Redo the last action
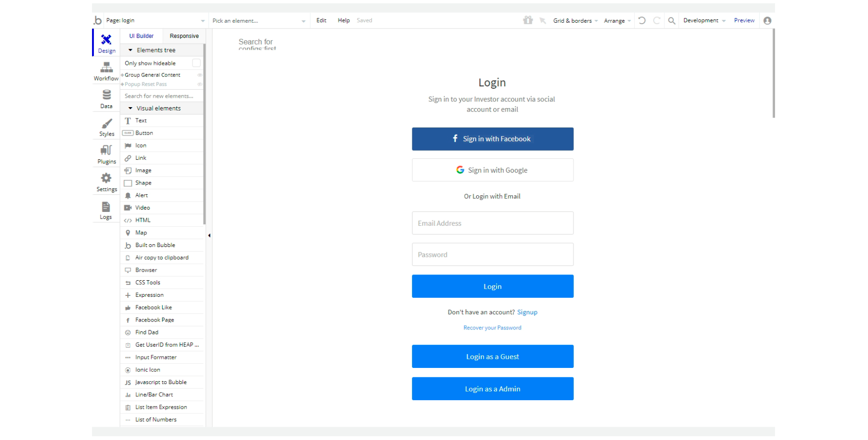The image size is (868, 440). point(656,20)
